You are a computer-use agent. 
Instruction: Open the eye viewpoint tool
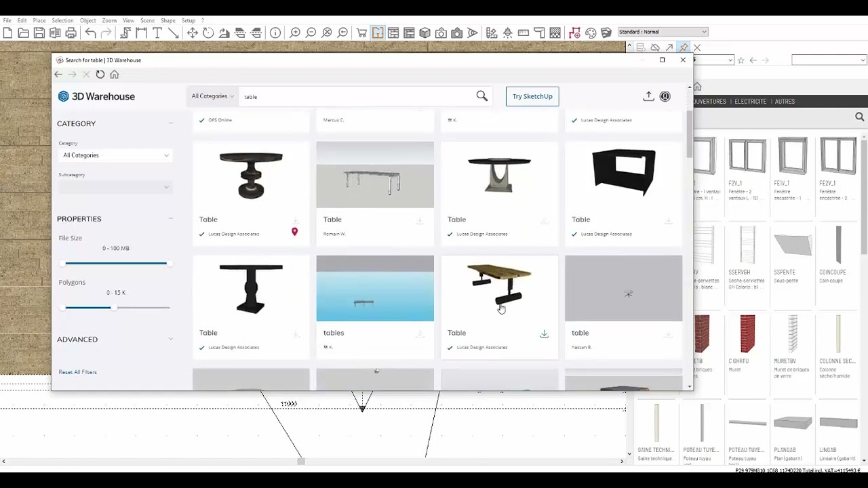pos(473,33)
